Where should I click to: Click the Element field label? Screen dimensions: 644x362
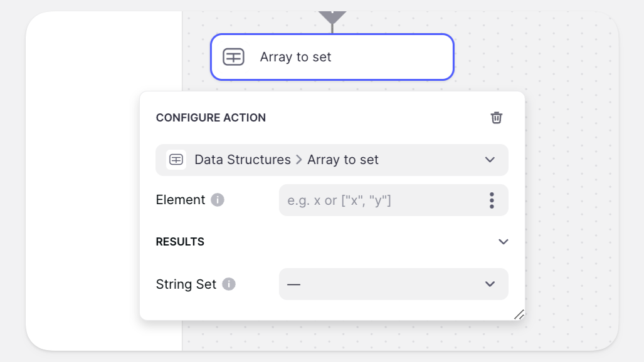click(181, 200)
